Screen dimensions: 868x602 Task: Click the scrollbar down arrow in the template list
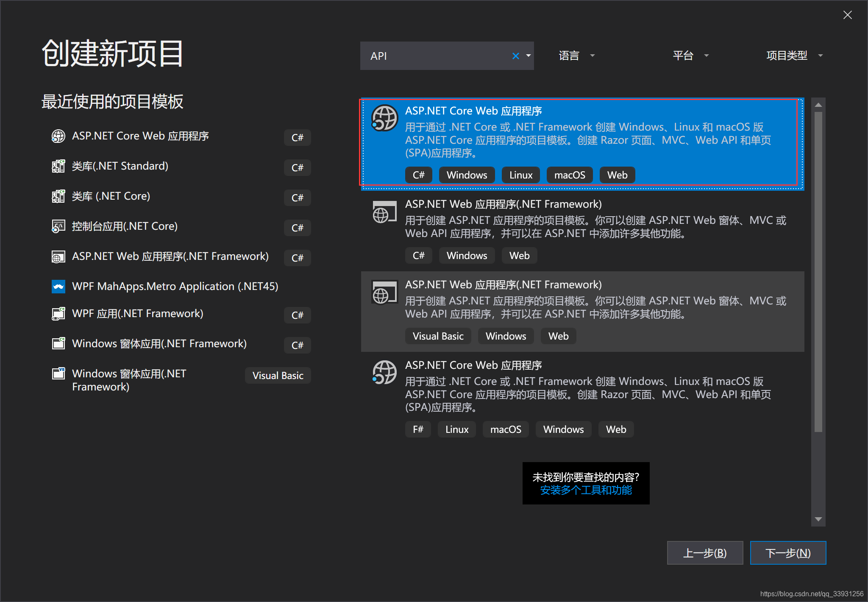tap(818, 519)
